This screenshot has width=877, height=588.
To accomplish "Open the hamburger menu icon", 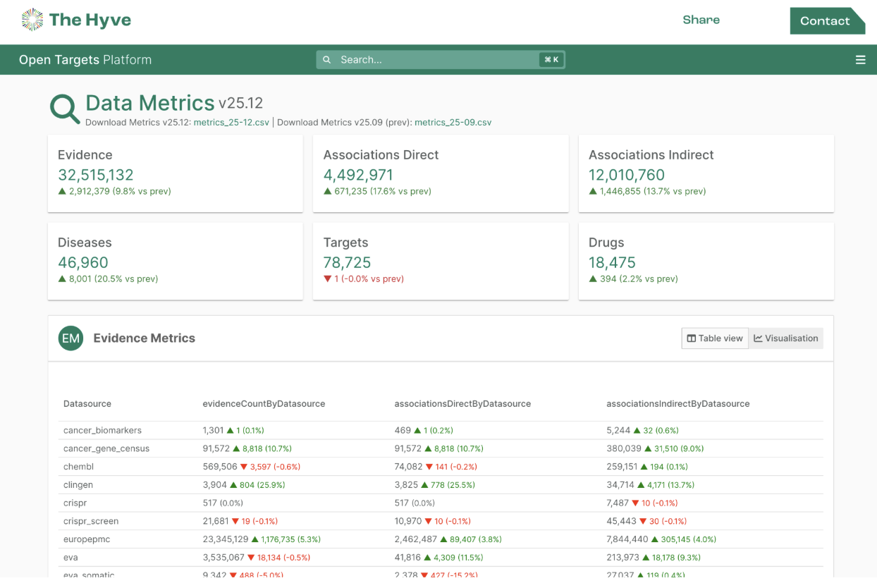I will click(x=860, y=60).
